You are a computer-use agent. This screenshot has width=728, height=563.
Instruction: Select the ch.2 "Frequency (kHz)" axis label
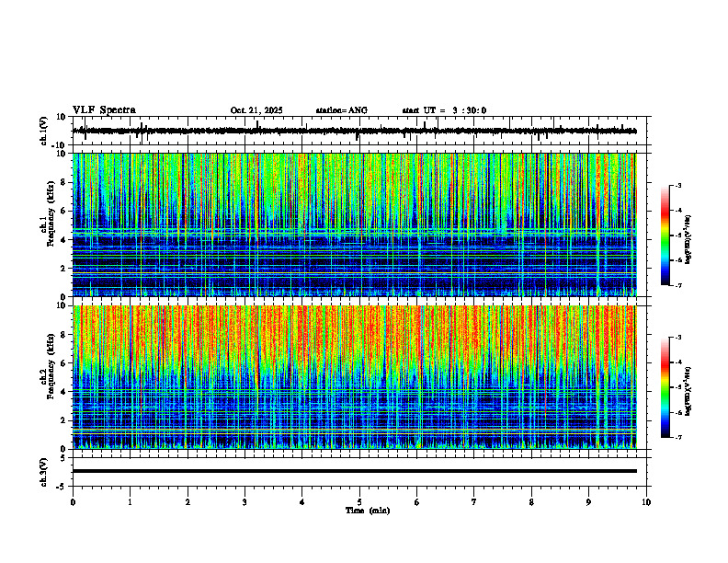(51, 366)
